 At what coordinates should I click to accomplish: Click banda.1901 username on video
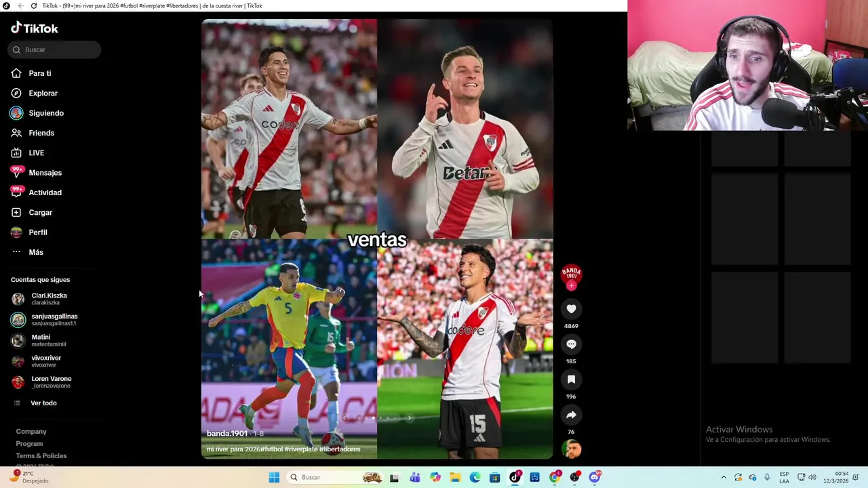[226, 433]
